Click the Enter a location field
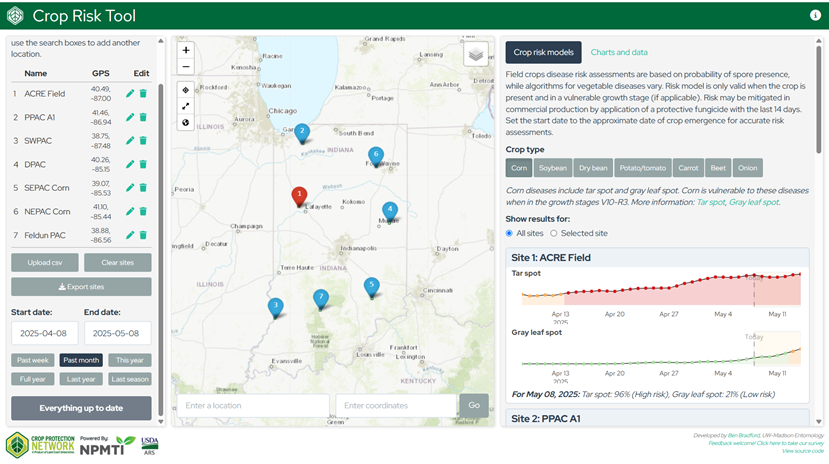This screenshot has width=829, height=464. 253,405
